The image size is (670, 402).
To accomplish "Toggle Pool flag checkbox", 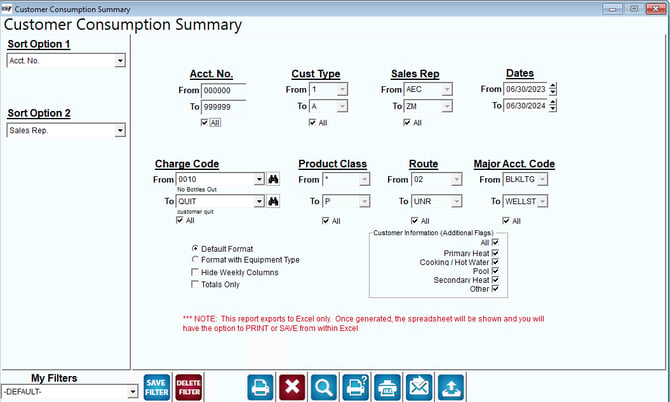I will pyautogui.click(x=495, y=271).
